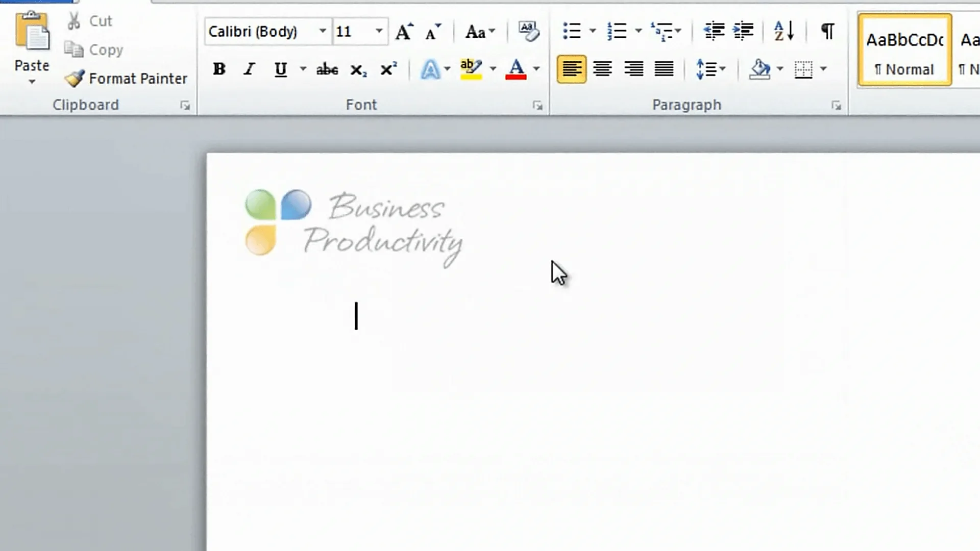Screen dimensions: 980x551
Task: Click the Format Painter brush icon
Action: (x=75, y=79)
